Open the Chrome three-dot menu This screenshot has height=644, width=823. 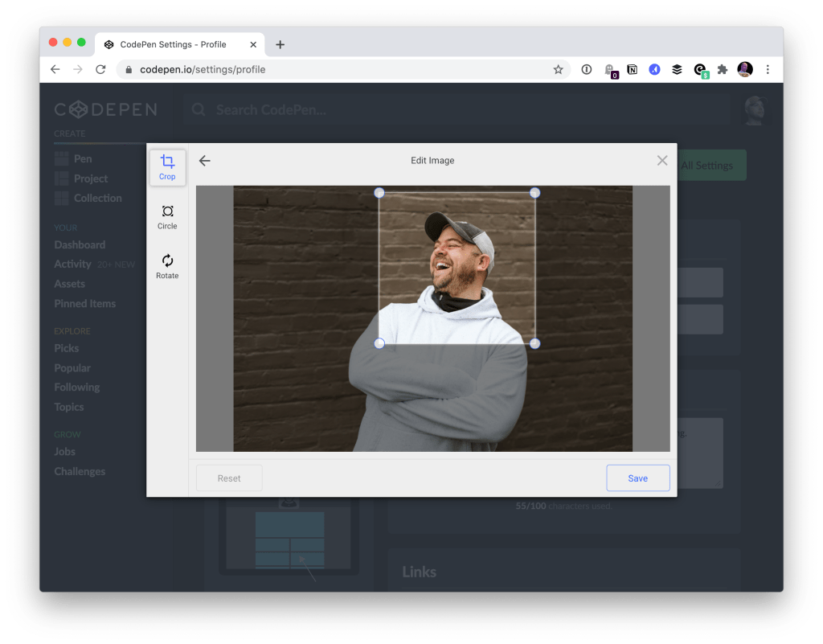[x=768, y=70]
